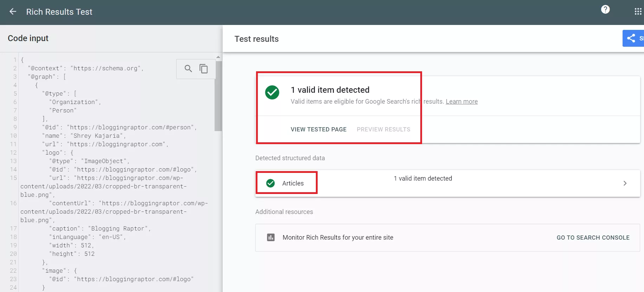Click the "@graph" line in code
The width and height of the screenshot is (644, 292).
(x=47, y=77)
